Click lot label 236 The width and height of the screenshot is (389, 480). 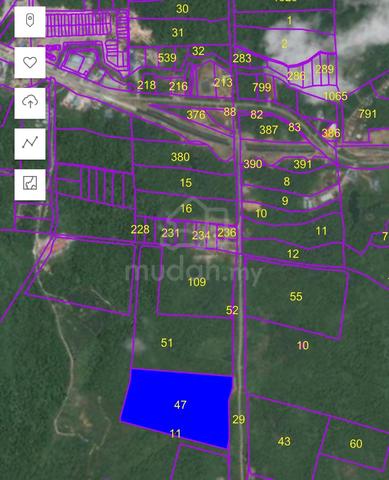(227, 232)
